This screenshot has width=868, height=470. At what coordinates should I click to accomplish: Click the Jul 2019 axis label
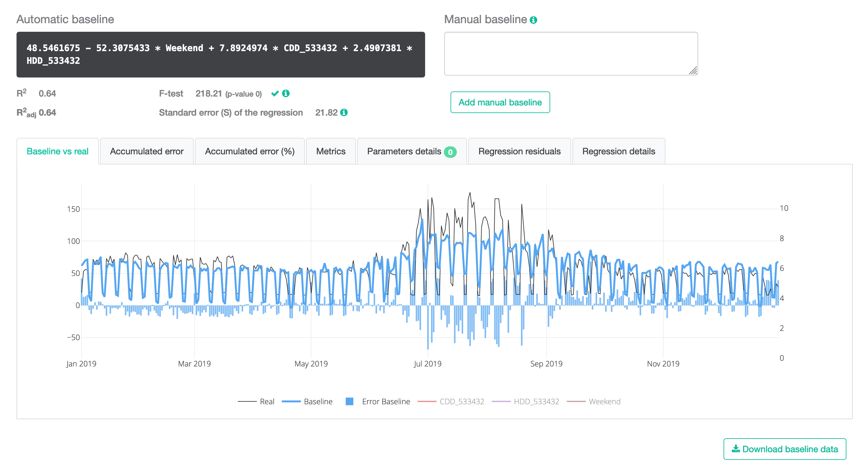click(428, 364)
